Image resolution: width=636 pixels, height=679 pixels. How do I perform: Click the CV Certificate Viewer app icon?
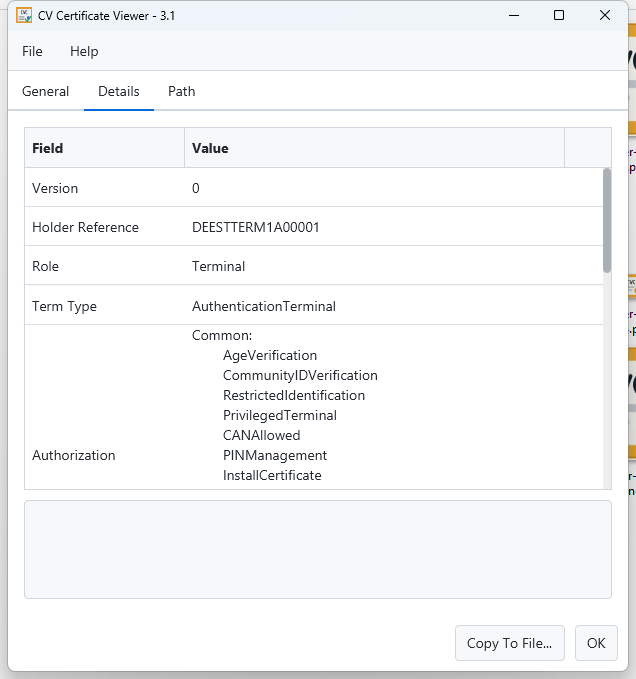pyautogui.click(x=24, y=16)
